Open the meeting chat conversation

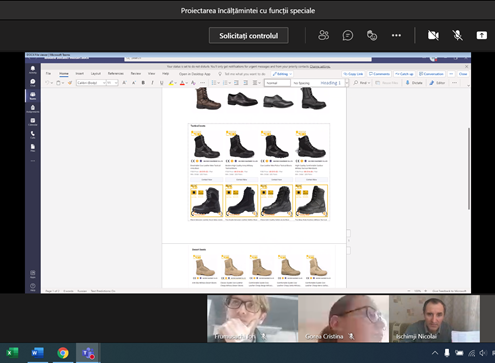pos(348,35)
